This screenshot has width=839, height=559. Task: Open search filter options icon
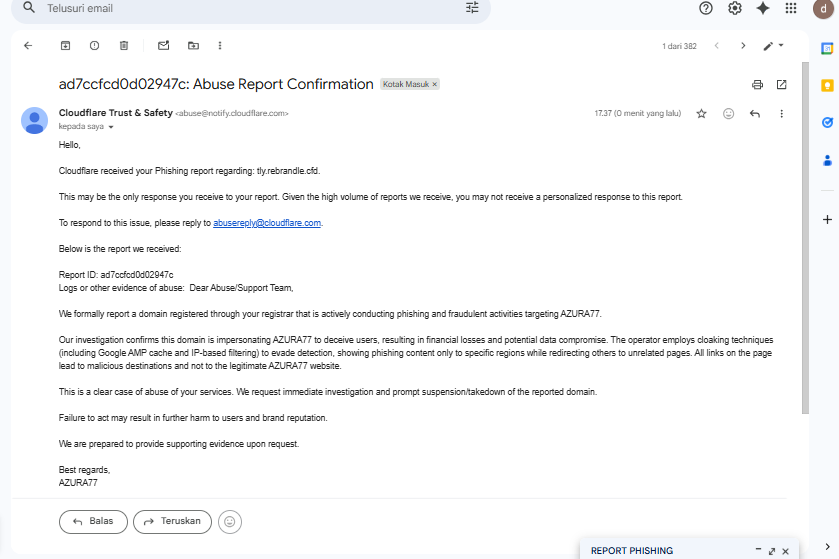coord(472,7)
